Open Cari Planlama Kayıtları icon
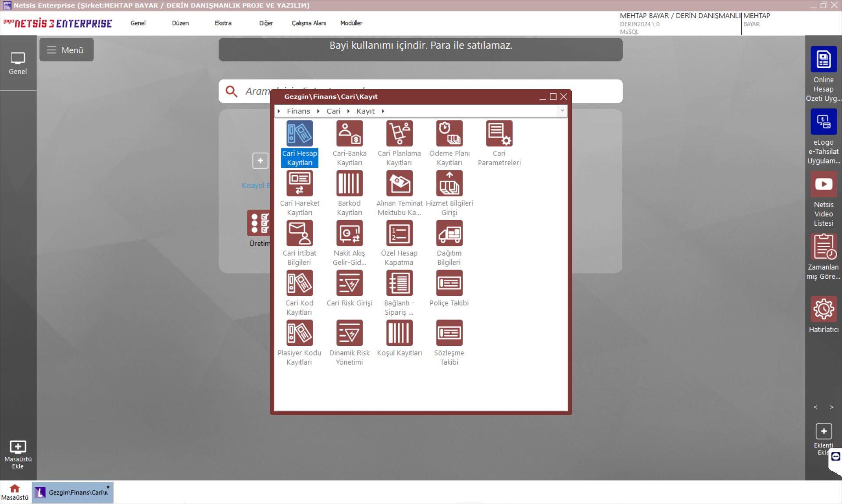Image resolution: width=842 pixels, height=504 pixels. click(399, 134)
